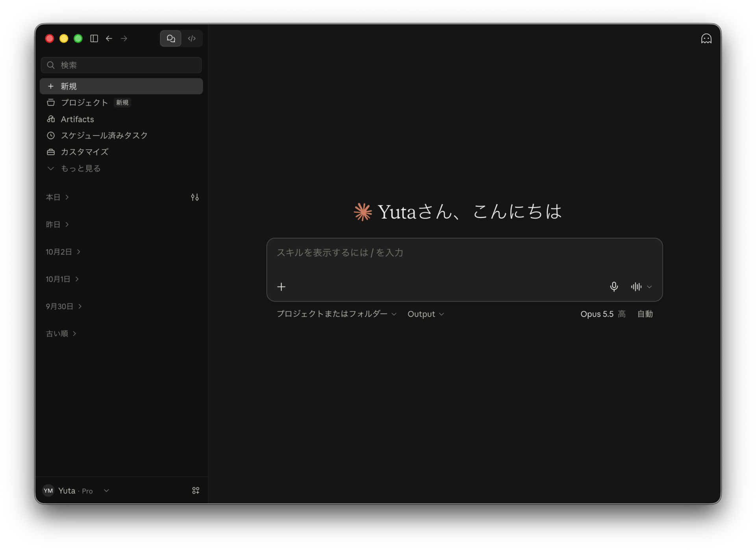Click the plus attach icon in composer
The height and width of the screenshot is (550, 756).
[x=281, y=287]
